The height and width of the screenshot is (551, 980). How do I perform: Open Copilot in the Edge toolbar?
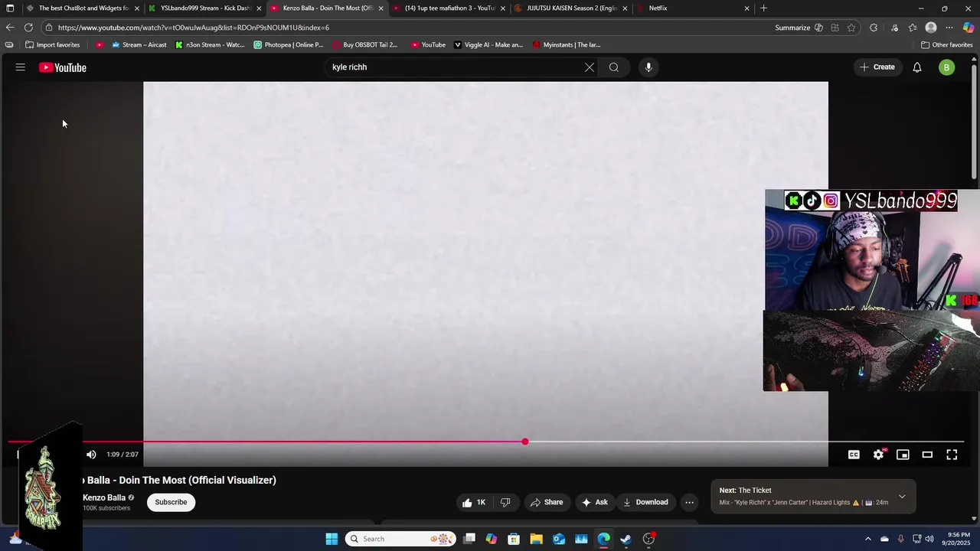969,28
